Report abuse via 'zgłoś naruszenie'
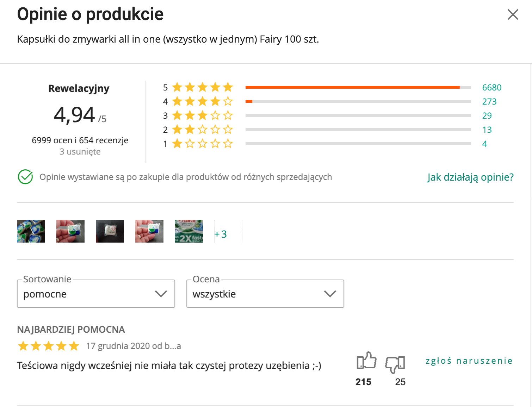This screenshot has height=407, width=532. (x=469, y=361)
